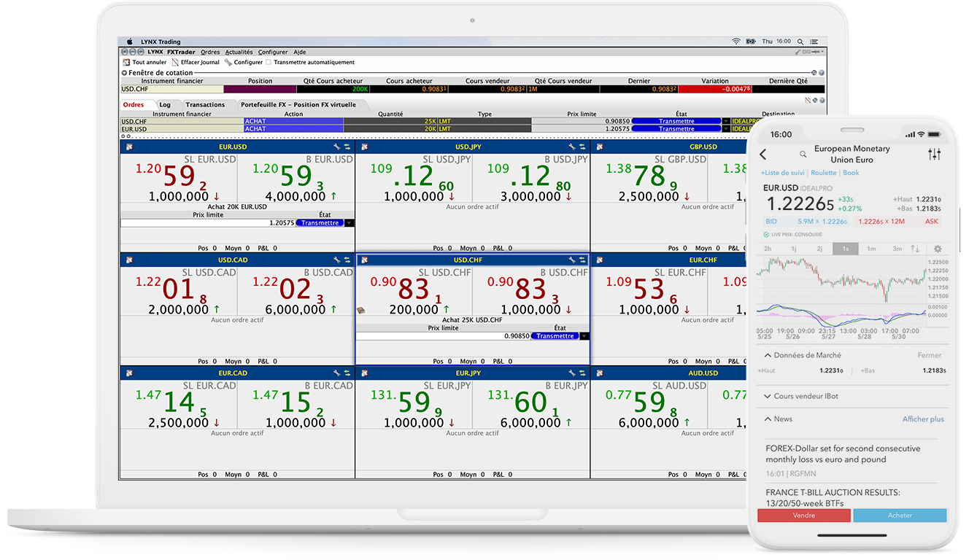Tap the chart gear settings icon

point(938,249)
